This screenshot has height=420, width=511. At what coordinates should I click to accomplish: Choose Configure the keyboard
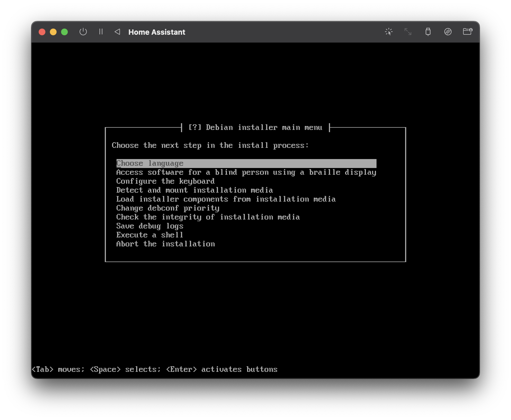coord(165,181)
